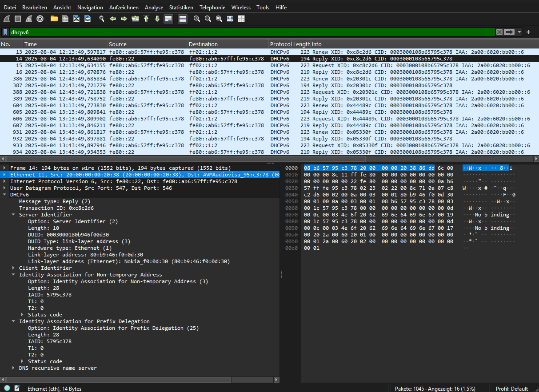Sort packets by the Destination column

[228, 44]
